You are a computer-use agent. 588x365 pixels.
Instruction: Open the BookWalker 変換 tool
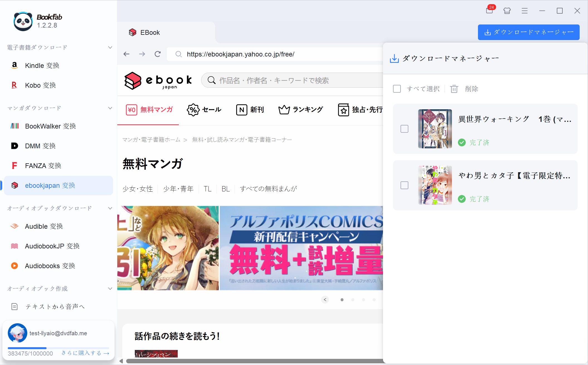click(50, 126)
